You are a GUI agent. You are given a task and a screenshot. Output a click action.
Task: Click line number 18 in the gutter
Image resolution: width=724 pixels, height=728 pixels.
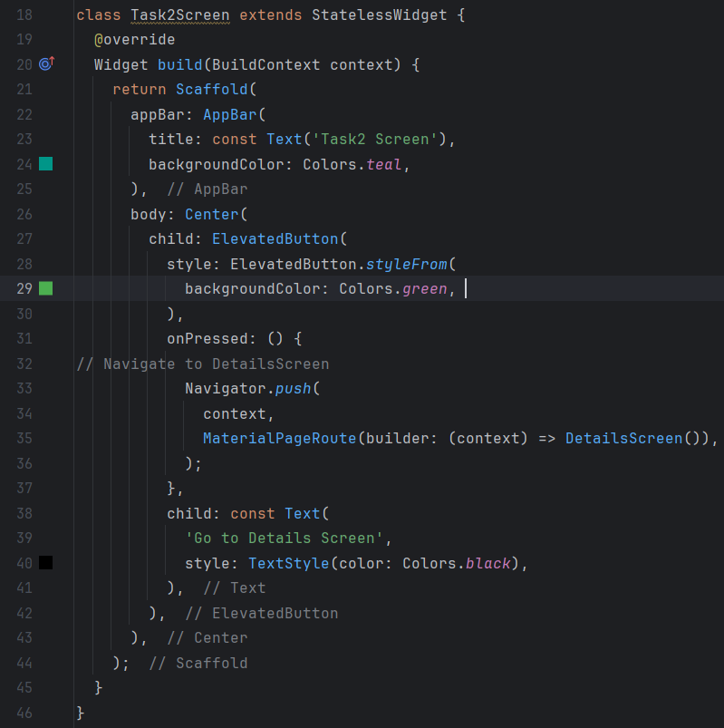tap(24, 15)
